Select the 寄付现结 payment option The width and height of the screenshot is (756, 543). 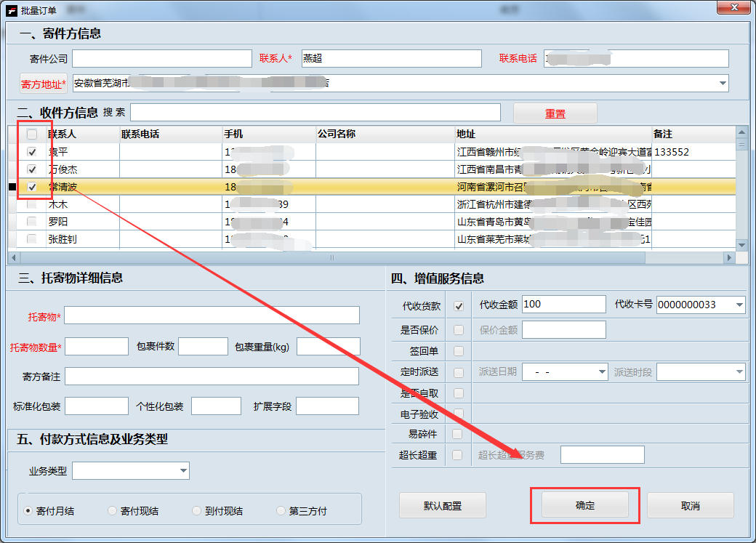[113, 510]
